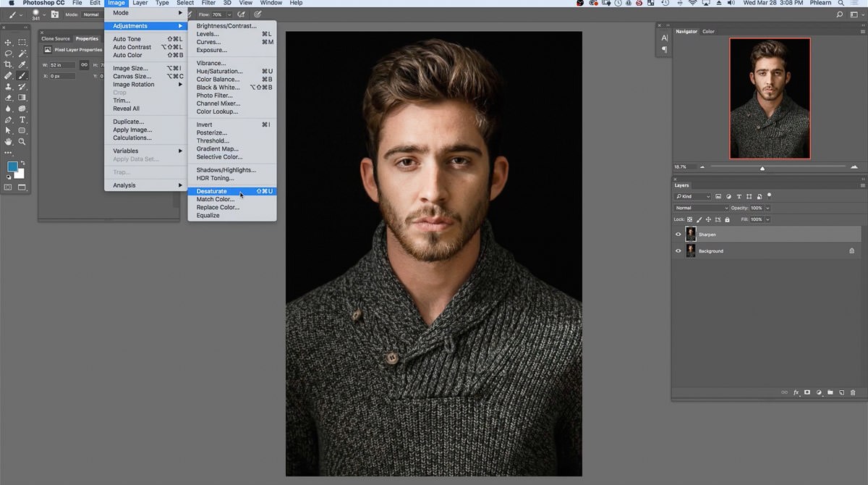
Task: Click the Navigator zoom-in mountains button
Action: [x=854, y=166]
